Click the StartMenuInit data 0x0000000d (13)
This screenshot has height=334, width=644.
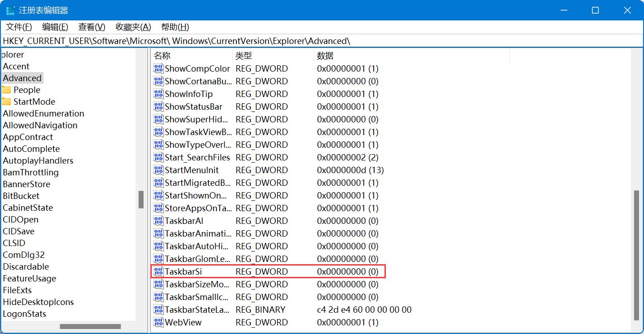click(x=351, y=170)
